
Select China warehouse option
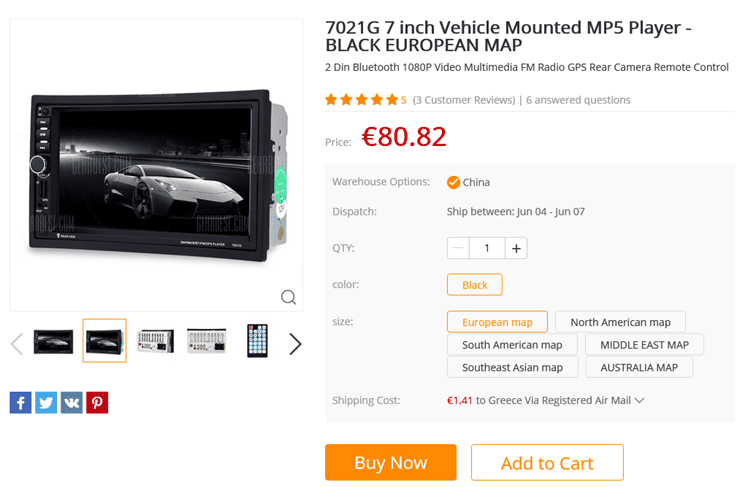468,182
